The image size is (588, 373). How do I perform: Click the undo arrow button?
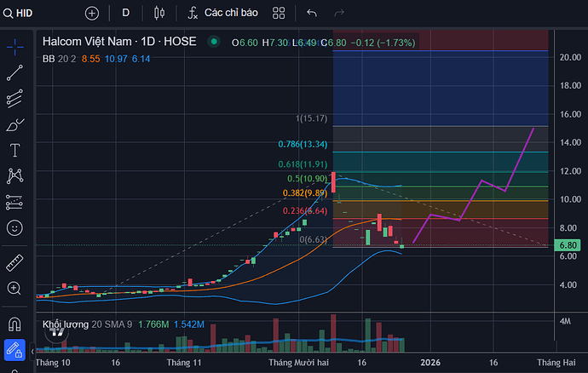tap(312, 13)
